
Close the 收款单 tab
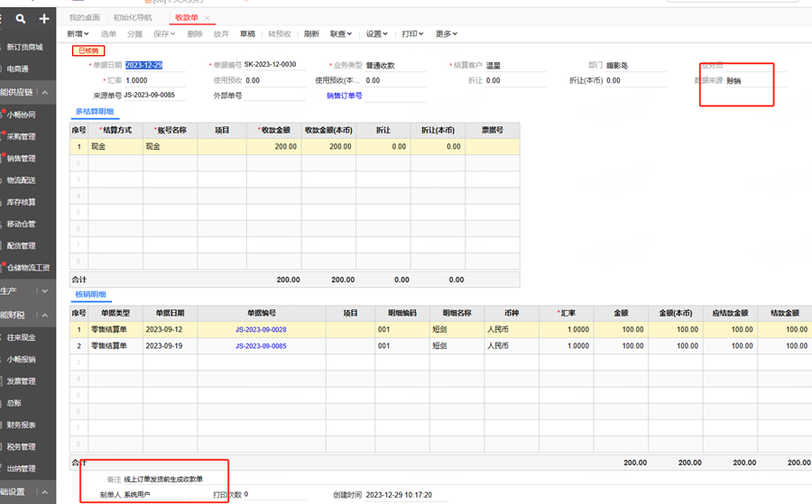click(x=208, y=18)
